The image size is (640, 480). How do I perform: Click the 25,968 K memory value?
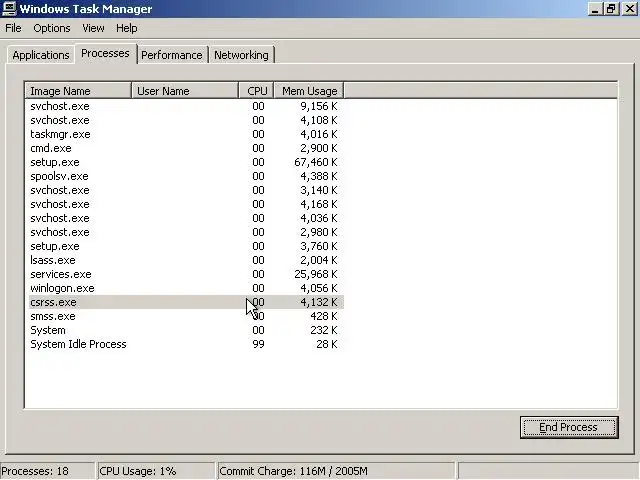(316, 274)
